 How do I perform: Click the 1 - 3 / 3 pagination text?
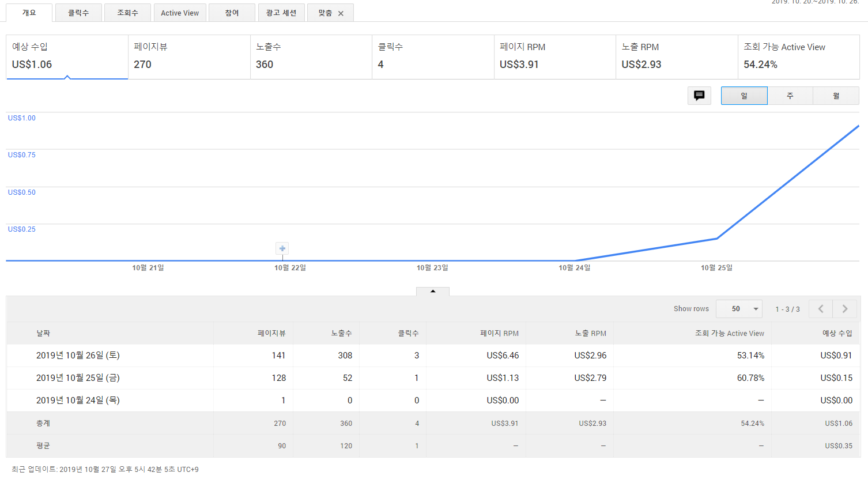[787, 309]
